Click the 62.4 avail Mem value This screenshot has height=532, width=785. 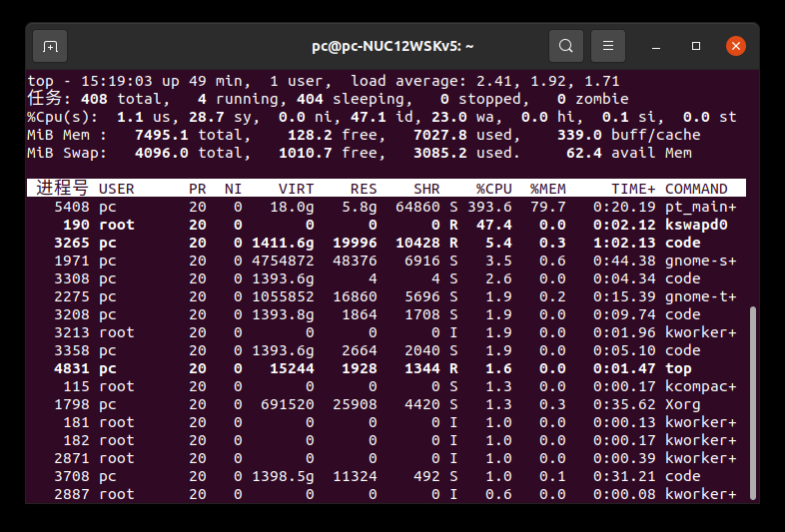(584, 153)
